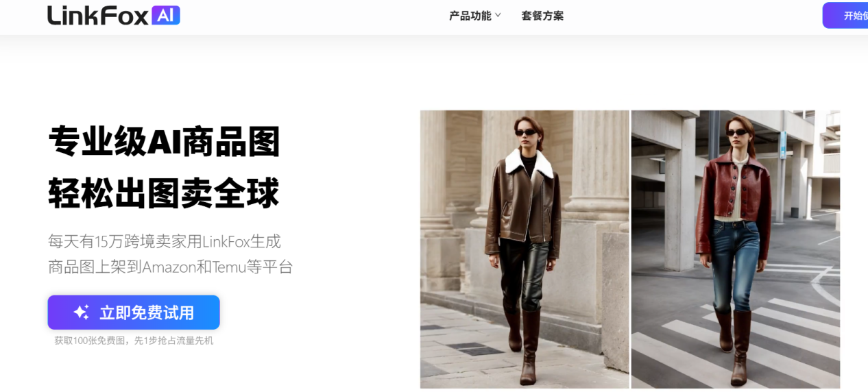Click the sunglasses on the left model
The width and height of the screenshot is (868, 392).
525,133
